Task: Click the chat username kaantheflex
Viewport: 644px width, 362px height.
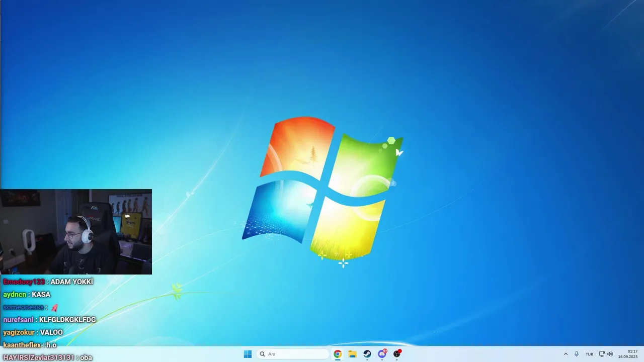Action: pos(23,345)
